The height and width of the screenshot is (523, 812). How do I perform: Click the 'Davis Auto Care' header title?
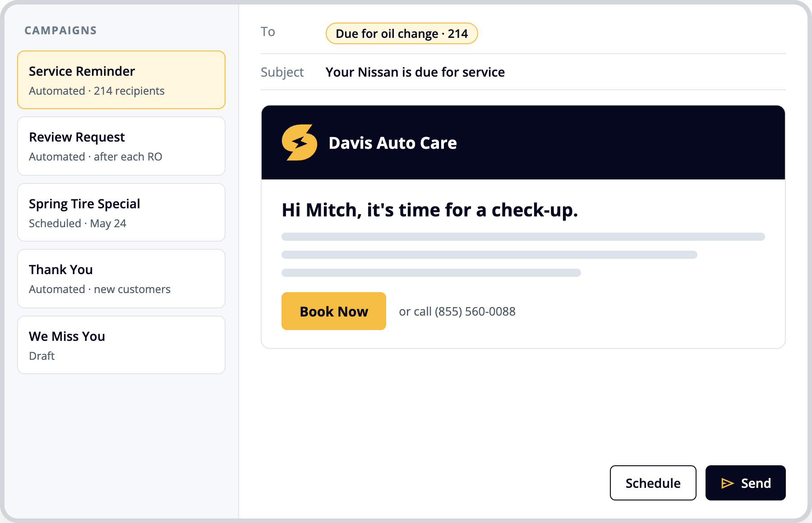pos(392,143)
